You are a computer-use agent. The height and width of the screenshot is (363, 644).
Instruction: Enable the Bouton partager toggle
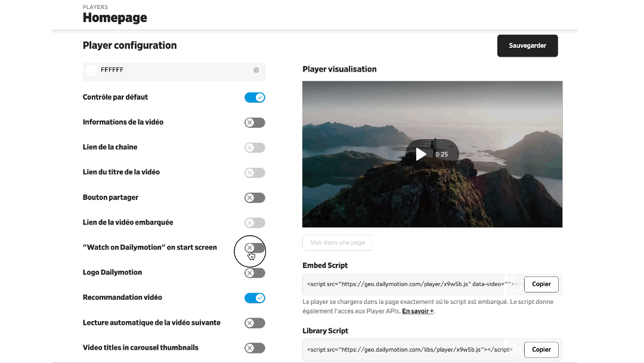coord(255,198)
